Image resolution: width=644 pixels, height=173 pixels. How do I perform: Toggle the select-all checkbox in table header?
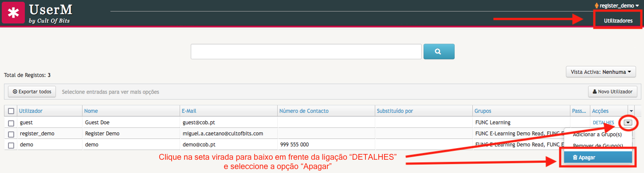click(11, 111)
